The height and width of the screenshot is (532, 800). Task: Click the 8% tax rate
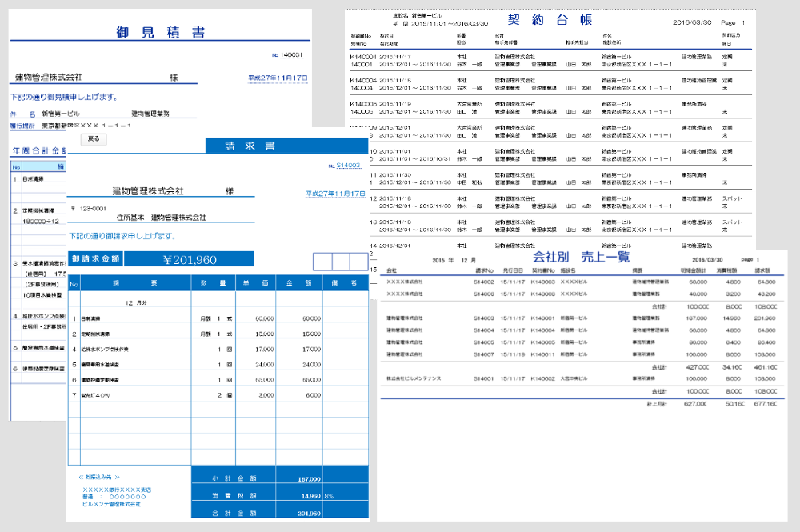(329, 496)
